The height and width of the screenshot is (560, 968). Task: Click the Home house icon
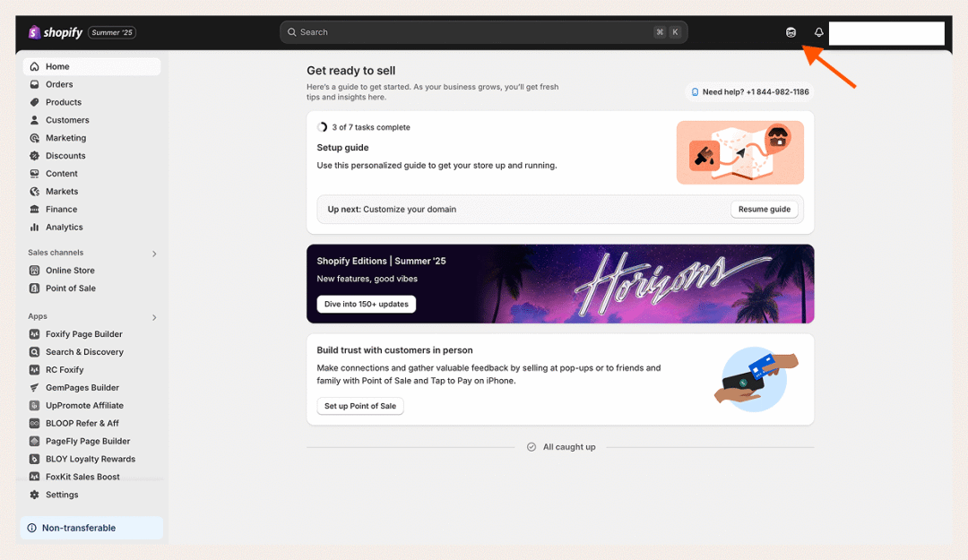[x=35, y=66]
